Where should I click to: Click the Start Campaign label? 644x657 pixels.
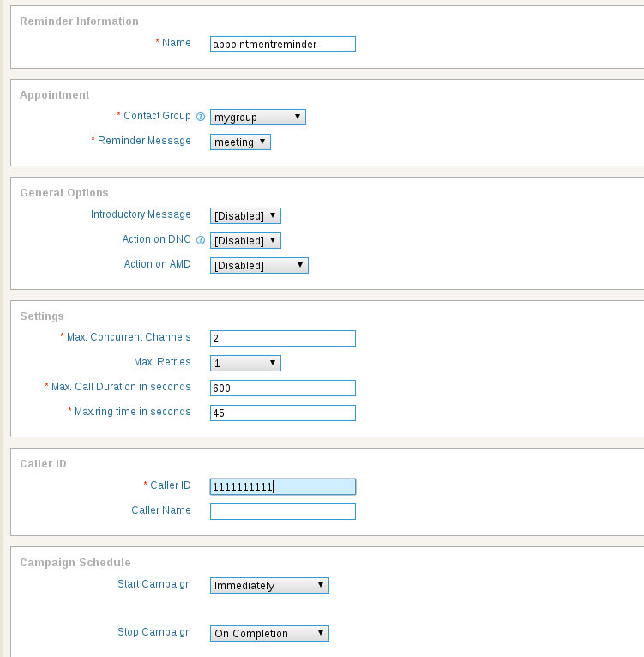point(154,584)
